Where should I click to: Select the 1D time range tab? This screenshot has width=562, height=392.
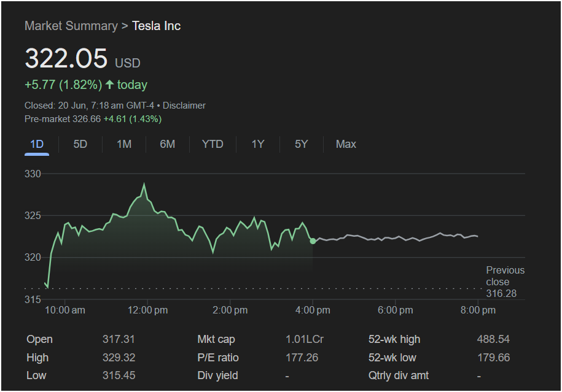coord(37,144)
